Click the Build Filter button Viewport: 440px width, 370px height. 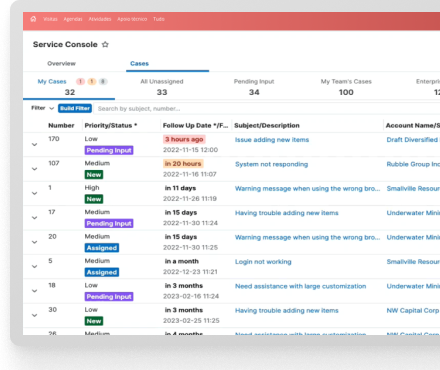[x=75, y=108]
